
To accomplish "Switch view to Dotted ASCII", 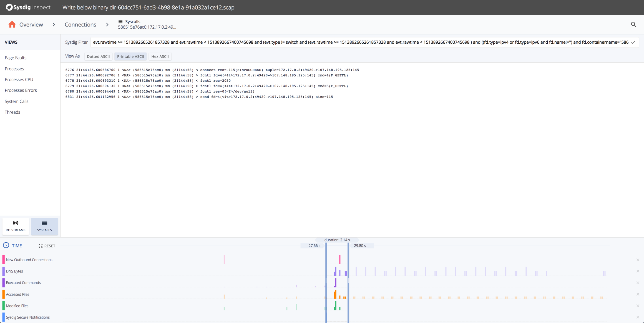I will [x=98, y=56].
